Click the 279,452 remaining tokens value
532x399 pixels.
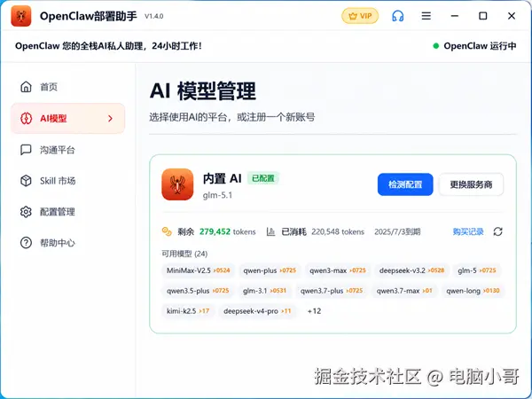coord(215,231)
